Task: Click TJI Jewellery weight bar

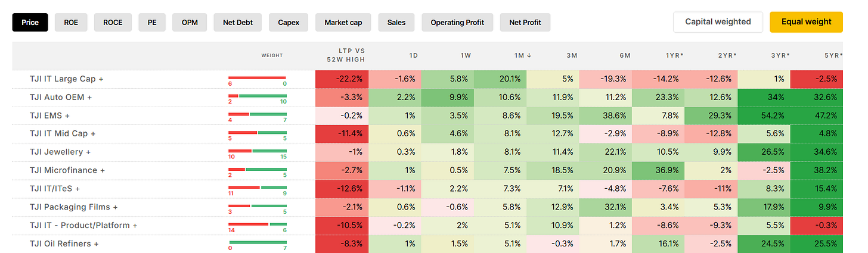Action: [258, 152]
